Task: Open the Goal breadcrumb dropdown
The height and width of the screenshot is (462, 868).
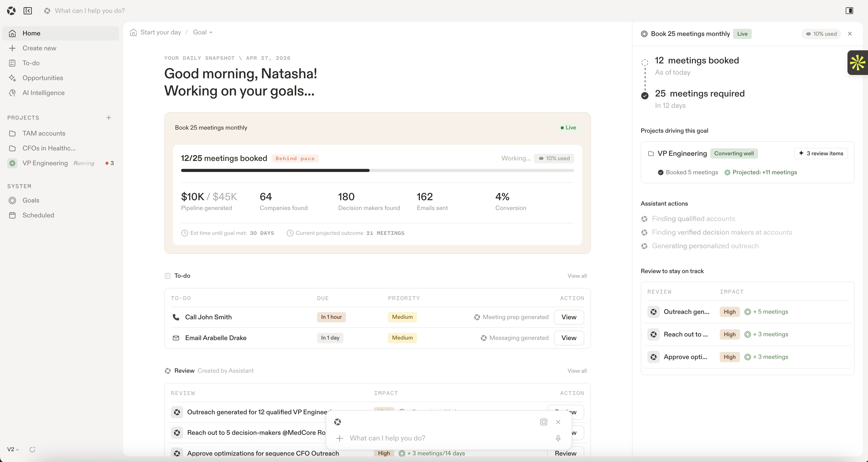Action: tap(203, 32)
